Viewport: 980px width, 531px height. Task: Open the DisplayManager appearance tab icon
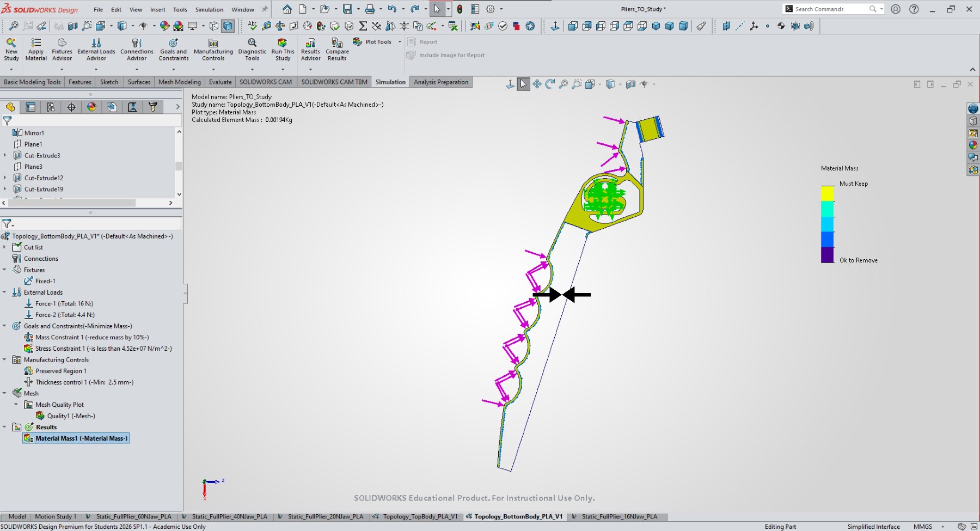click(91, 107)
